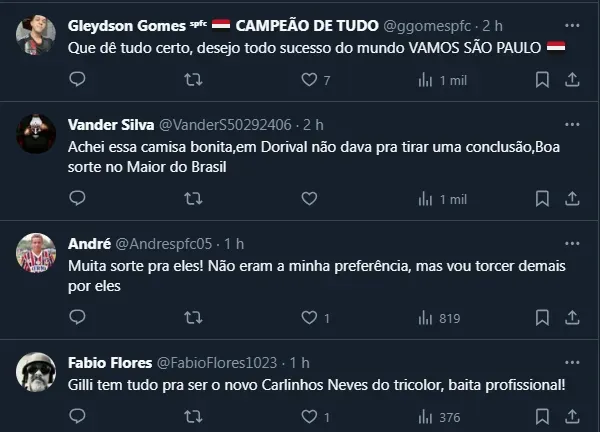Viewport: 600px width, 432px height.
Task: Reply to Vander Silva's tweet
Action: [78, 199]
